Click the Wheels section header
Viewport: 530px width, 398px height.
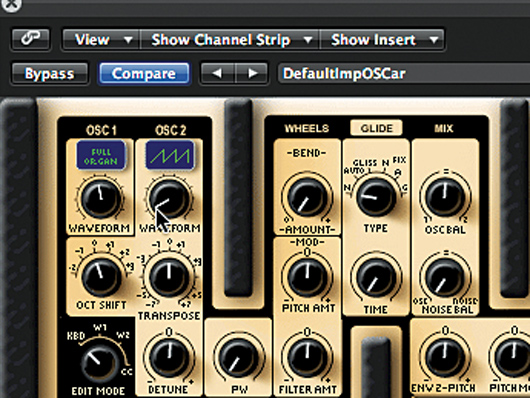click(307, 128)
